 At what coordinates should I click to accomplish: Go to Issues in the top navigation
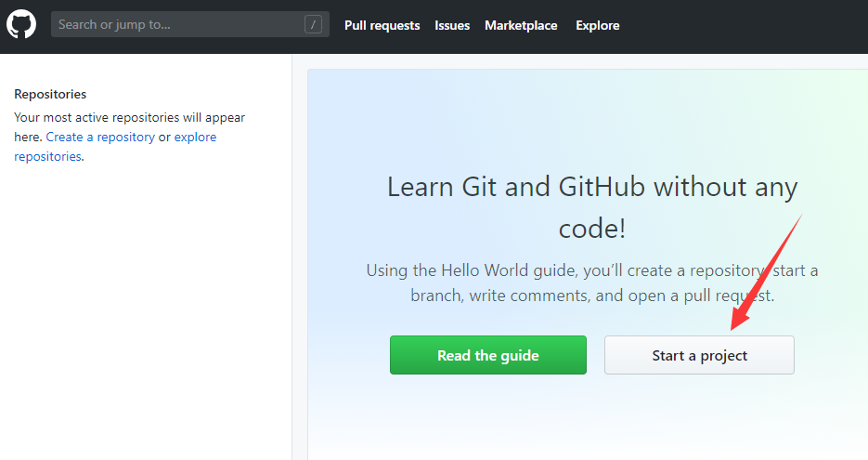point(452,25)
